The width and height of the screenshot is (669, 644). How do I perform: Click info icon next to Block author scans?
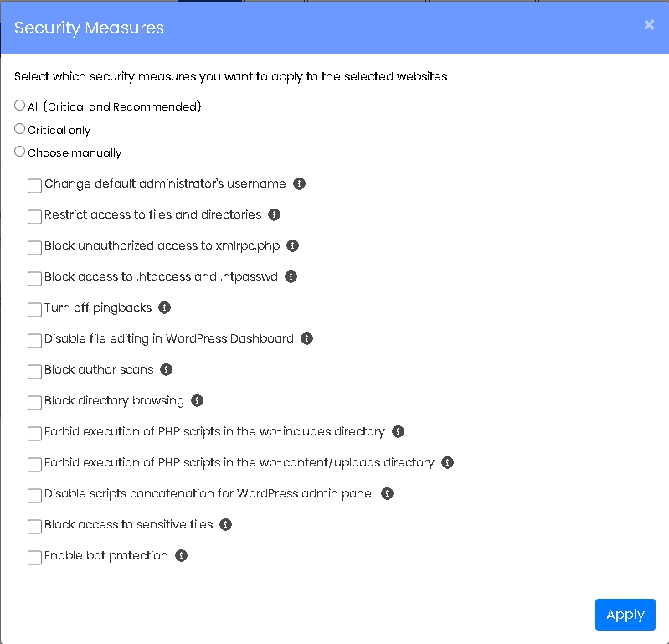(166, 369)
